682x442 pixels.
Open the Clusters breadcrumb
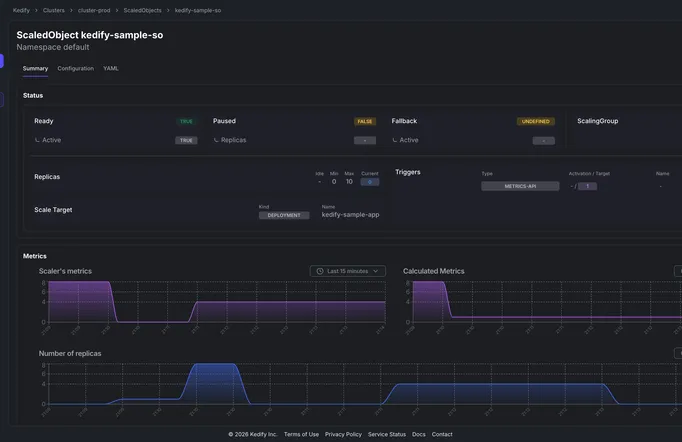53,10
